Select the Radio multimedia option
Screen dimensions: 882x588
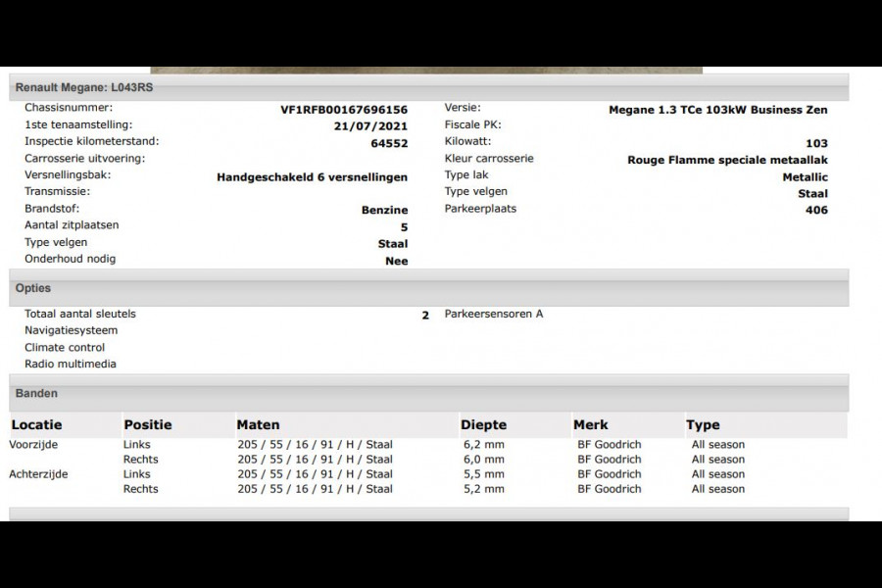click(71, 364)
